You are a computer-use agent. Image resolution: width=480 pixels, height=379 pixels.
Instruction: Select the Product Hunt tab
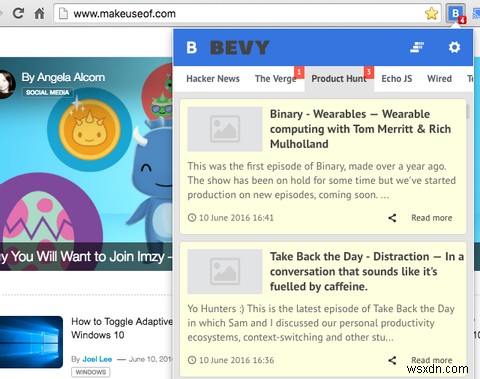click(339, 79)
